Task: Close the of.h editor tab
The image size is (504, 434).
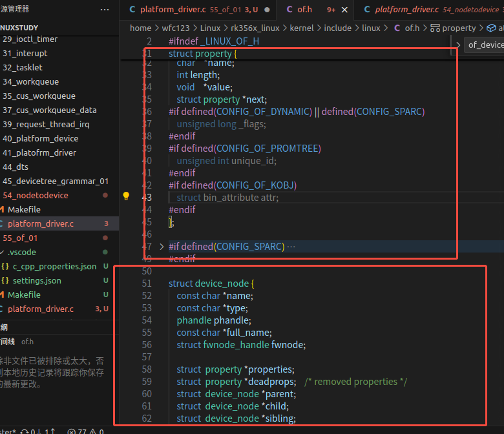Action: click(344, 10)
